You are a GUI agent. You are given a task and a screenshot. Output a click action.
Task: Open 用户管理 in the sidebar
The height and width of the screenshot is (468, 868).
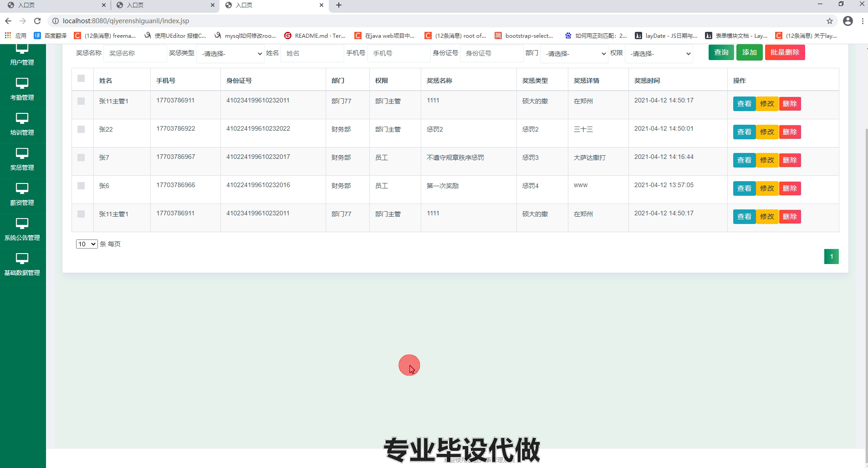tap(22, 56)
